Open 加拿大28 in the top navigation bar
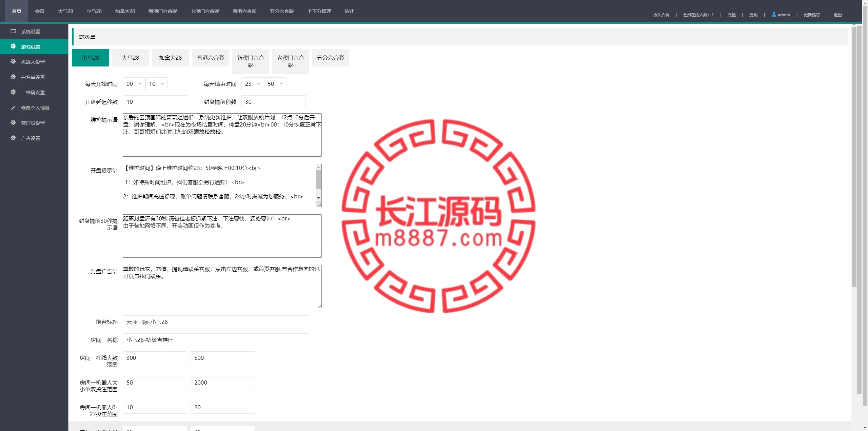 125,11
